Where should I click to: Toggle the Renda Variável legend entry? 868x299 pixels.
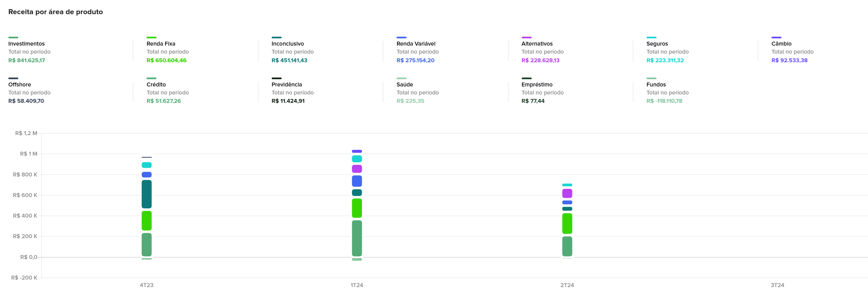point(415,44)
